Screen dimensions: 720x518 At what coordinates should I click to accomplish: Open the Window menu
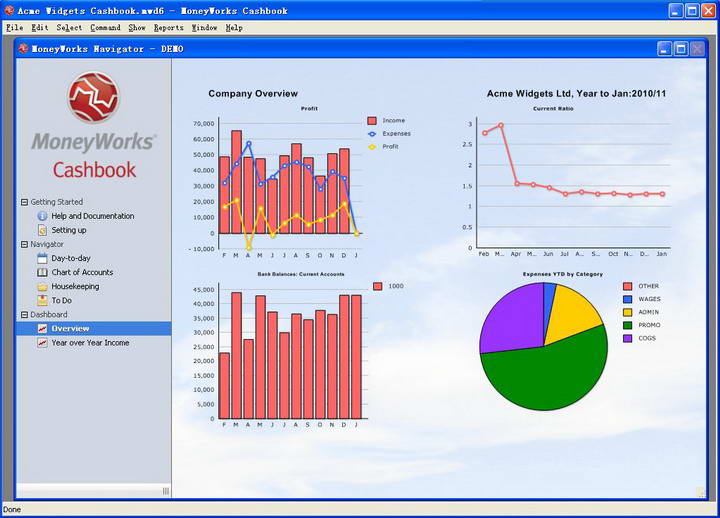[204, 28]
